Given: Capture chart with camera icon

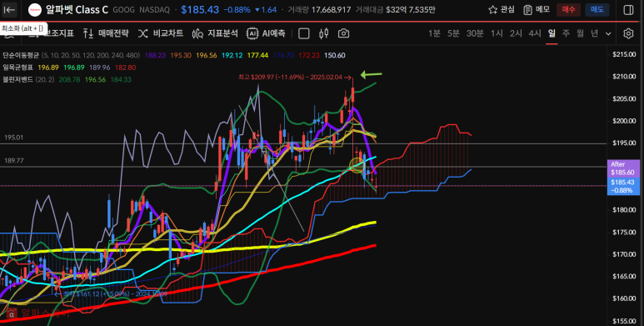Looking at the screenshot, I should point(343,33).
